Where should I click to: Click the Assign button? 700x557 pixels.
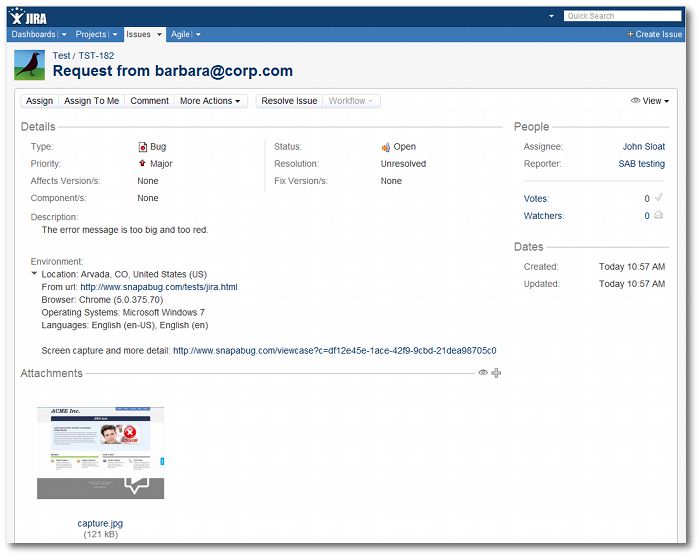(x=39, y=101)
